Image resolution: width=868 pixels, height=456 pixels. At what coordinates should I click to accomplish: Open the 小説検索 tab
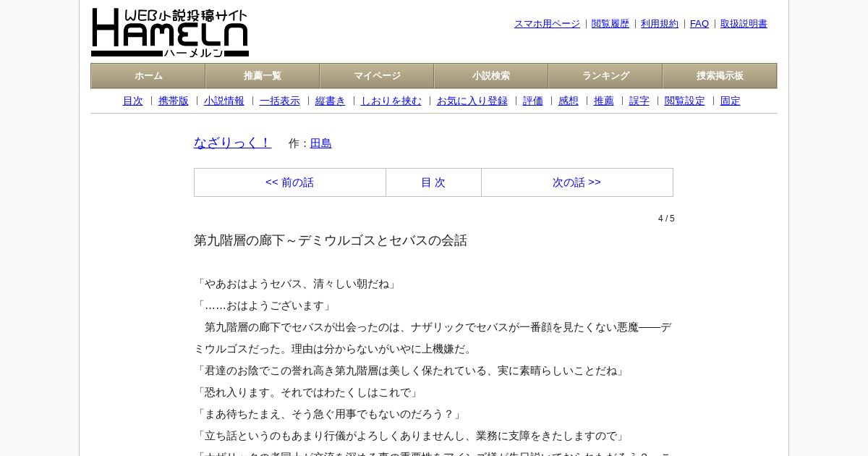tap(491, 76)
